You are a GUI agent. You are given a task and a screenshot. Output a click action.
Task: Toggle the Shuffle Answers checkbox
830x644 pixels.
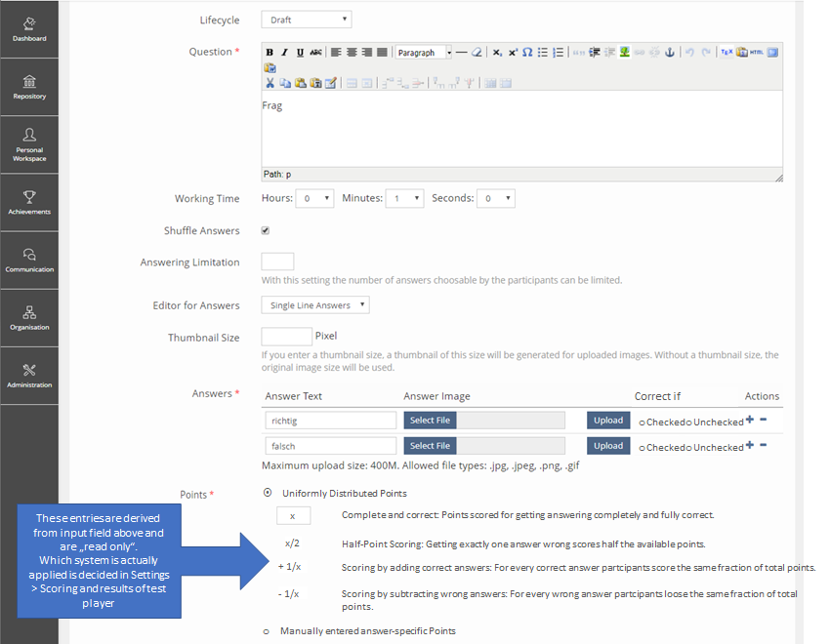pos(265,230)
